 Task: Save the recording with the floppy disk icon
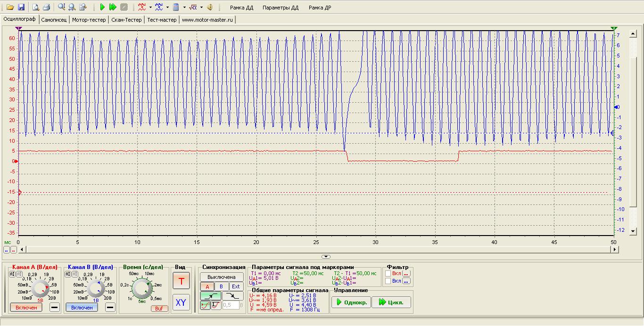point(21,7)
